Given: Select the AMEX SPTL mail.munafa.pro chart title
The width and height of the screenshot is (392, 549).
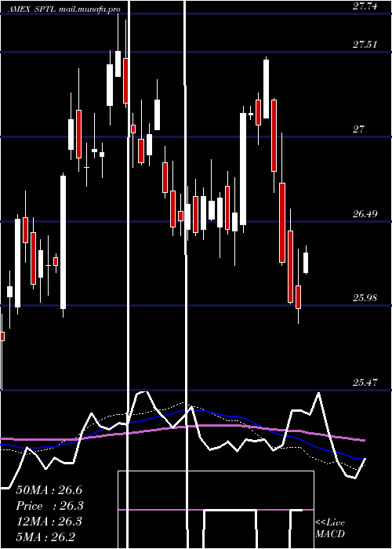Looking at the screenshot, I should [x=64, y=9].
